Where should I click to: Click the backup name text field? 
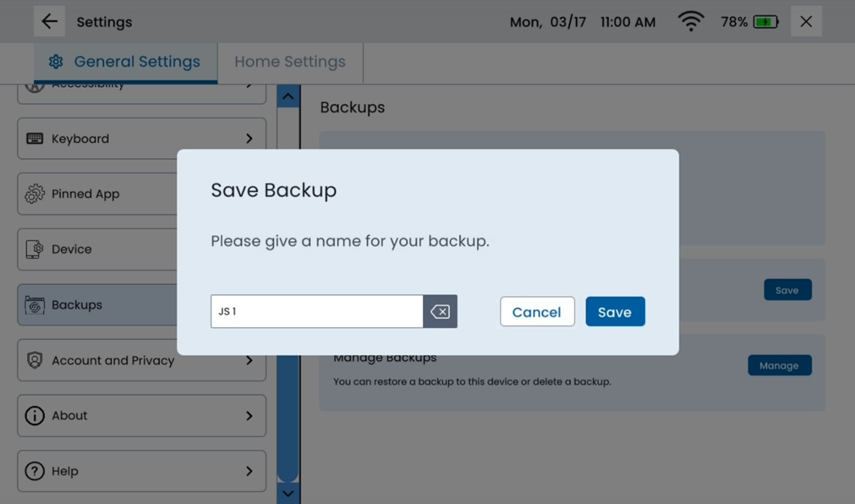317,311
